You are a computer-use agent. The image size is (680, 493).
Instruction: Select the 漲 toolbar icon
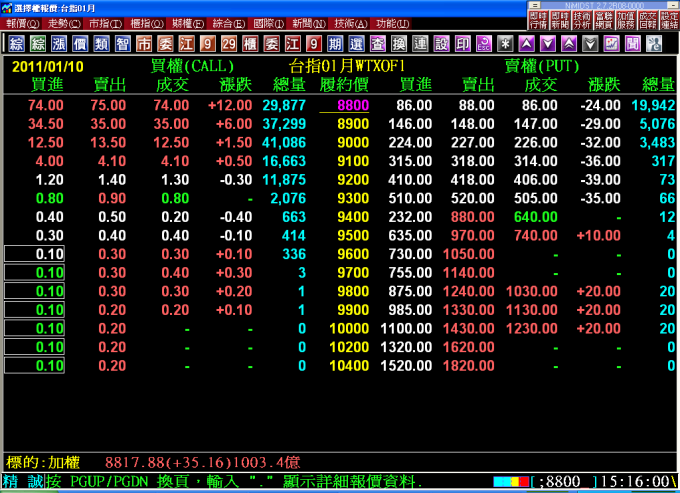tap(59, 44)
